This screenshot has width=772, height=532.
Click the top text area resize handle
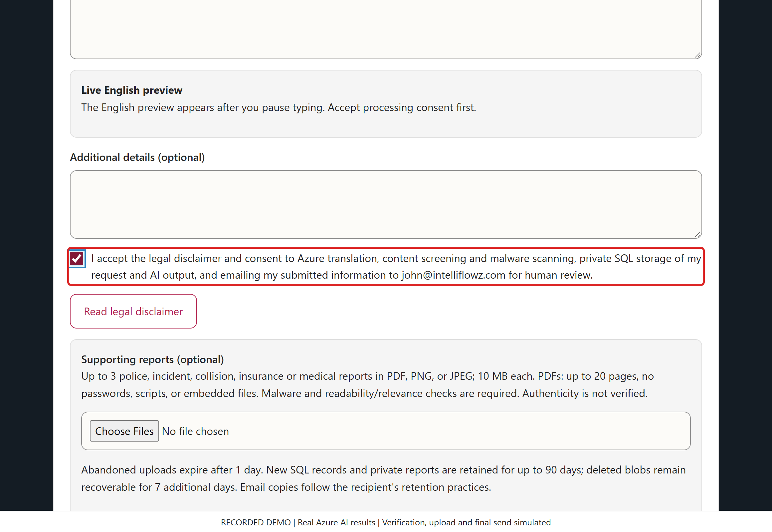coord(697,55)
